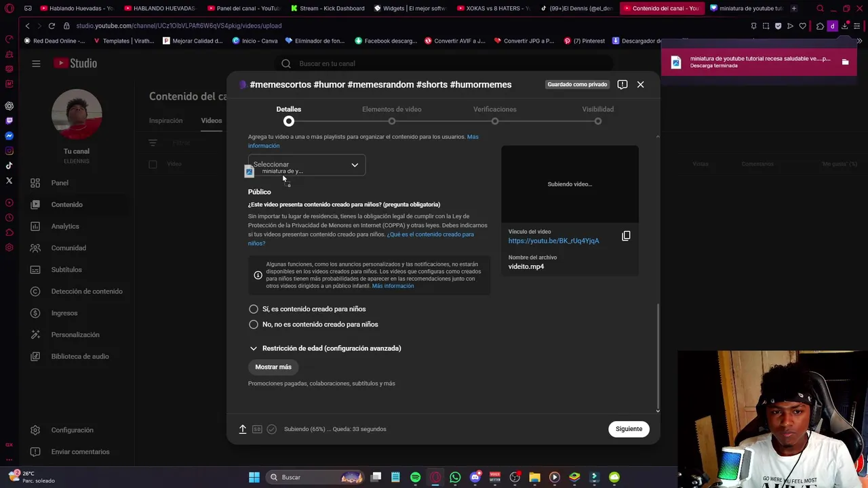Click the Elementos de video stepper circle
This screenshot has height=488, width=868.
click(392, 121)
